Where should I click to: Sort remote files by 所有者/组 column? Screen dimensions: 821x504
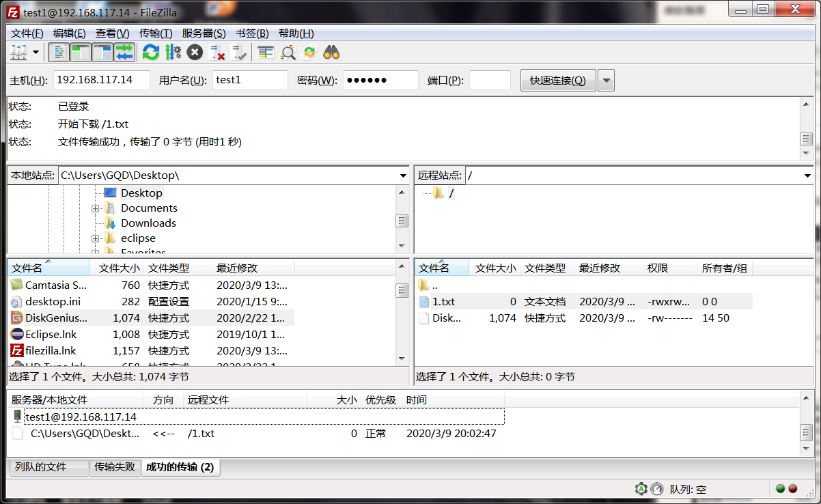point(725,268)
